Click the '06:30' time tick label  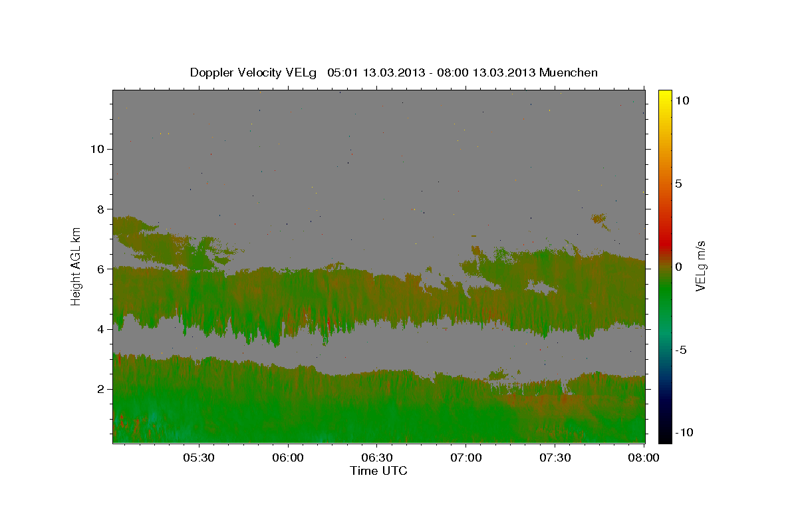click(x=376, y=458)
